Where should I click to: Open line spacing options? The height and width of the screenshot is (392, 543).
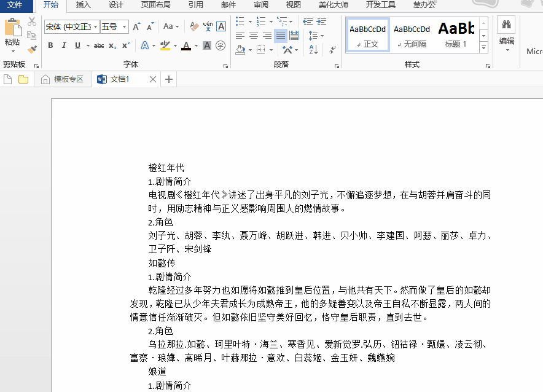(316, 35)
